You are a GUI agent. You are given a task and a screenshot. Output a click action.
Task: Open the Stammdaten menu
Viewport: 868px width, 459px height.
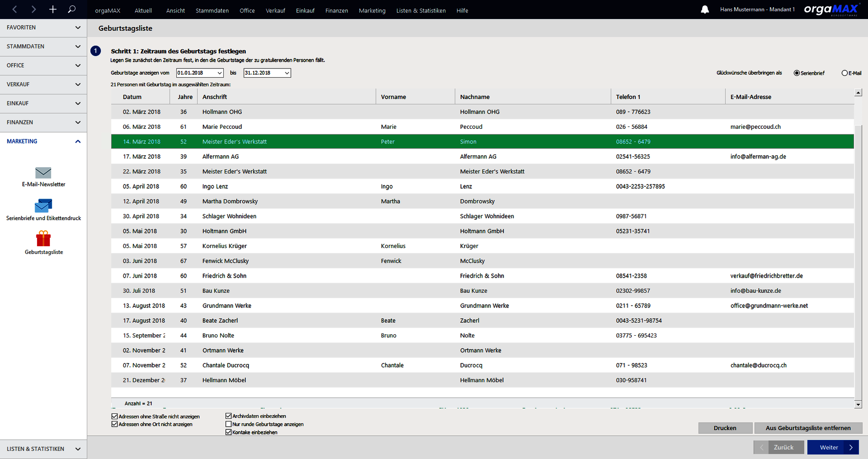[212, 11]
